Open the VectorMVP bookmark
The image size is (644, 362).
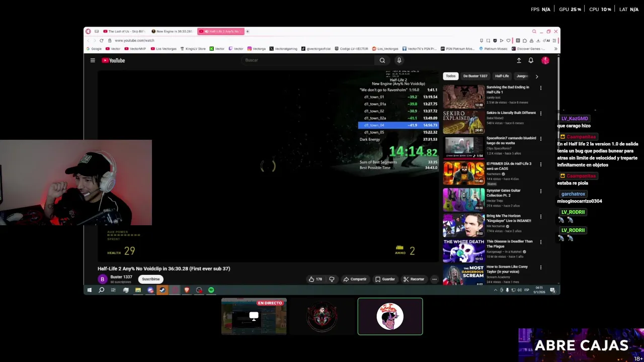tap(135, 49)
